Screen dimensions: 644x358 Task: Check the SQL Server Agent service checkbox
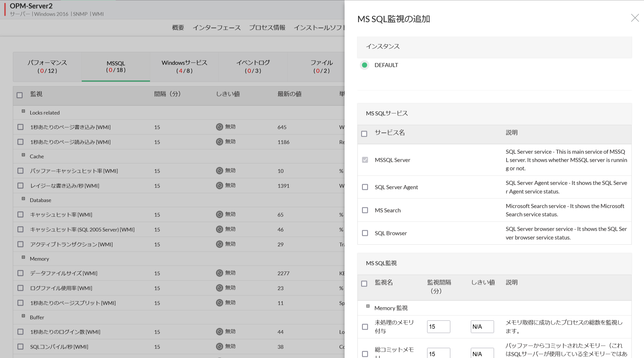365,187
